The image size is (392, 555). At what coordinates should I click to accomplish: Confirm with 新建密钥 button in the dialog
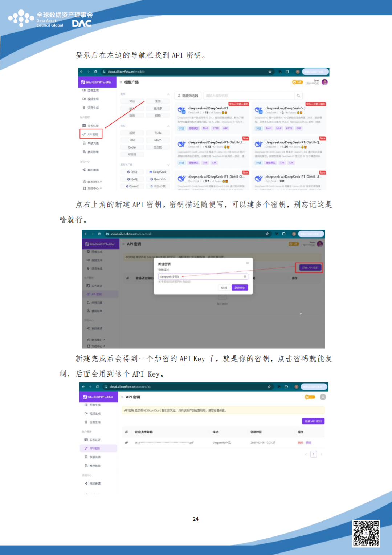click(240, 288)
